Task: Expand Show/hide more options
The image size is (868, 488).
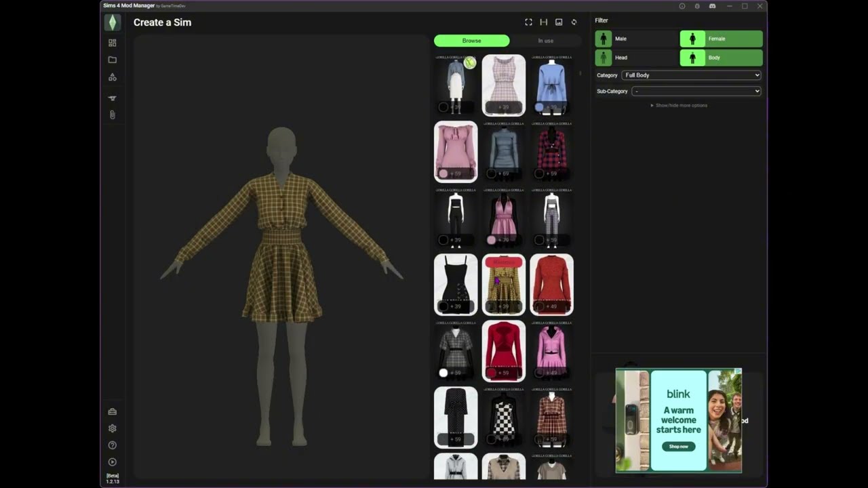Action: tap(679, 106)
